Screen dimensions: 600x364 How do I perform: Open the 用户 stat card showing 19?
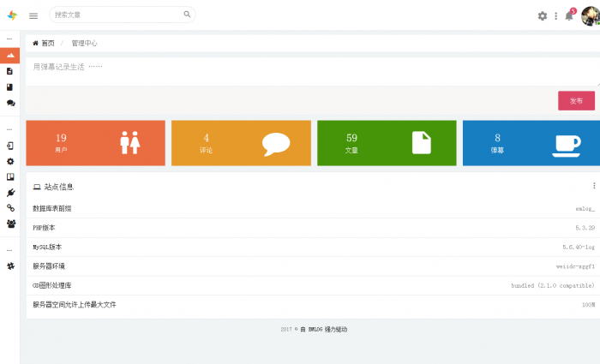click(x=95, y=142)
